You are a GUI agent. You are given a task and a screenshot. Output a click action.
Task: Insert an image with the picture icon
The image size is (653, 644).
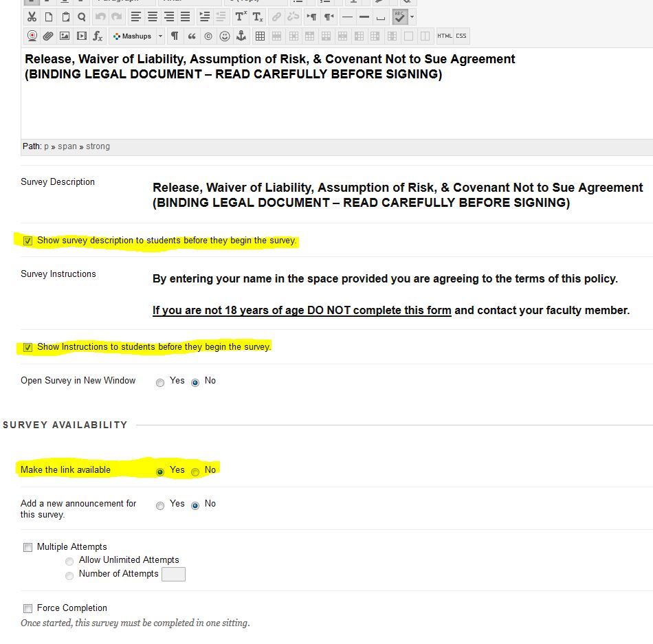click(65, 36)
